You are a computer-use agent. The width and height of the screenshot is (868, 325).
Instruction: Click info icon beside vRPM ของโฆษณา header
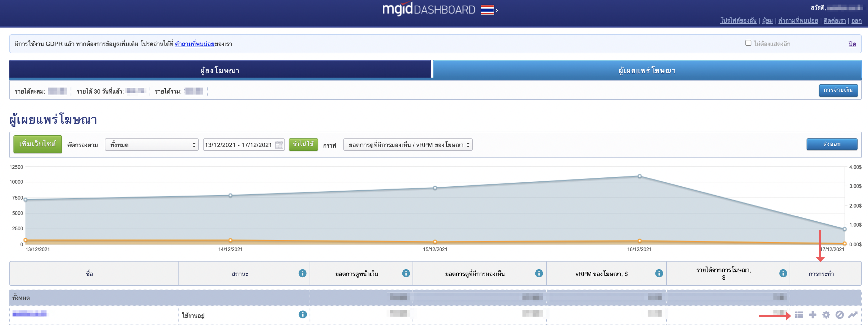[x=659, y=273]
